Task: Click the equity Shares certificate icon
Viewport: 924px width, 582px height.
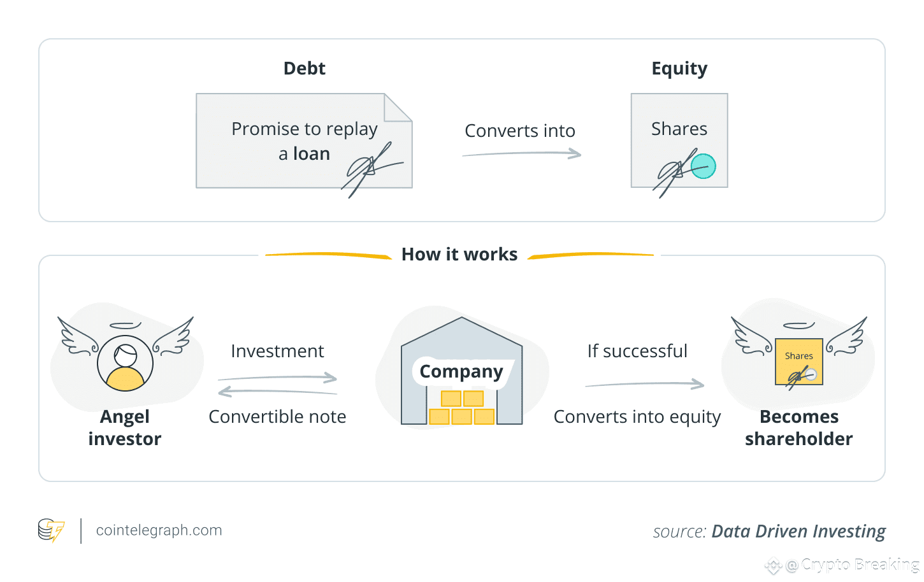Action: tap(679, 141)
